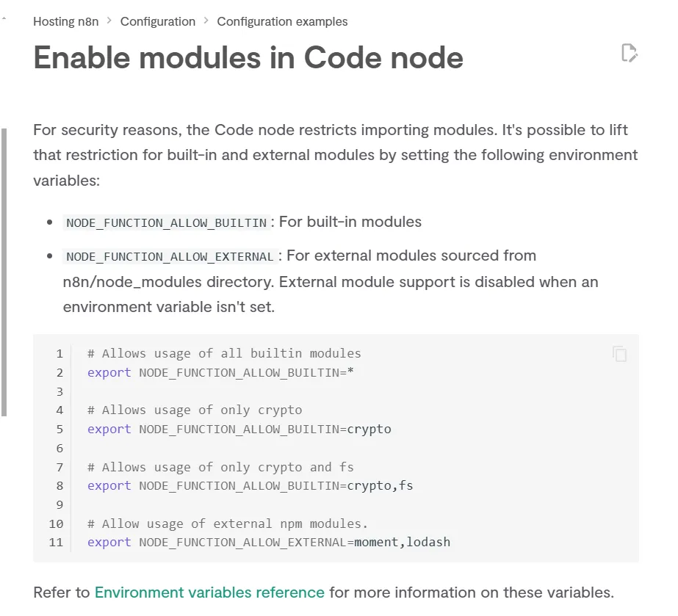
Task: Open the Environment variables reference link
Action: click(x=209, y=593)
